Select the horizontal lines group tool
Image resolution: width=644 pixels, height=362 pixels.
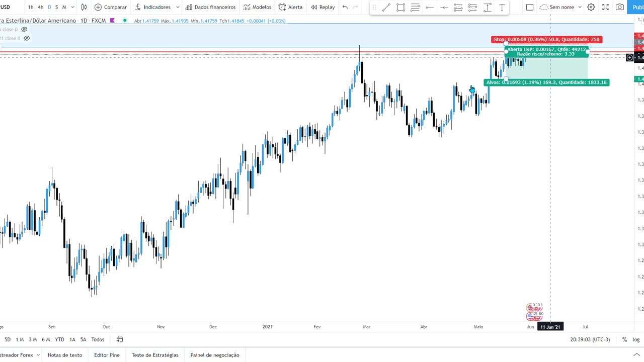coord(415,7)
